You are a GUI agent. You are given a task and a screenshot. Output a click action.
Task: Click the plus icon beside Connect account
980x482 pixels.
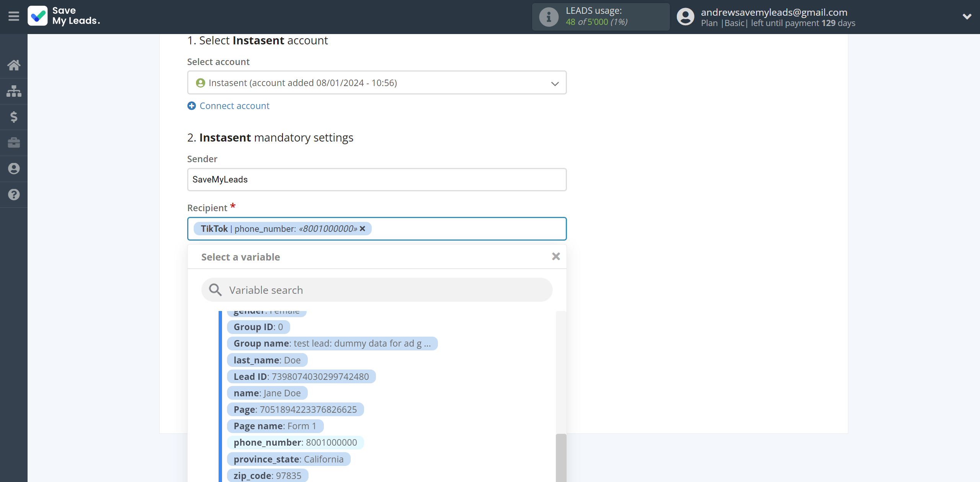(x=191, y=106)
